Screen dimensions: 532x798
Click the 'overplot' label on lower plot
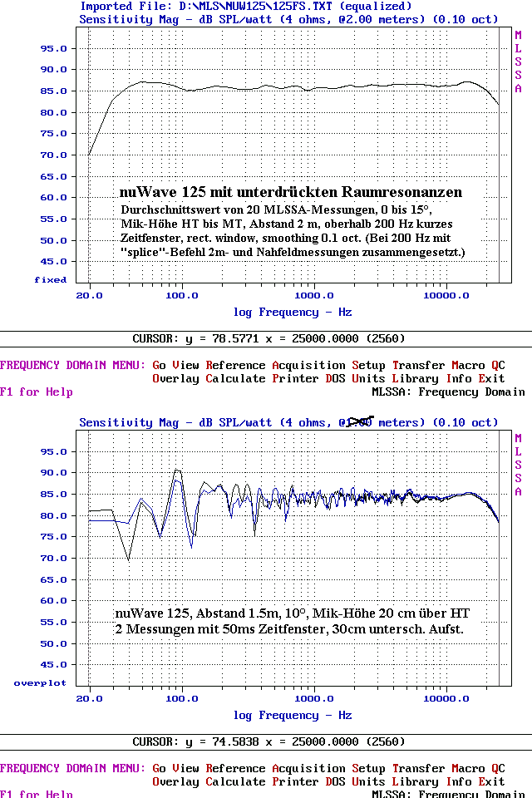[40, 683]
